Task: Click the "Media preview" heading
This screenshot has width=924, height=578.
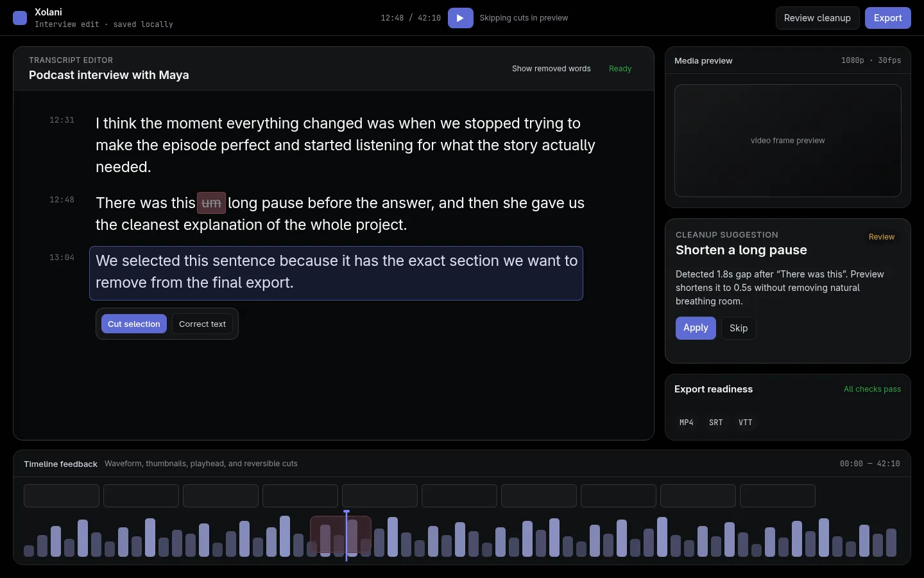Action: [x=703, y=61]
